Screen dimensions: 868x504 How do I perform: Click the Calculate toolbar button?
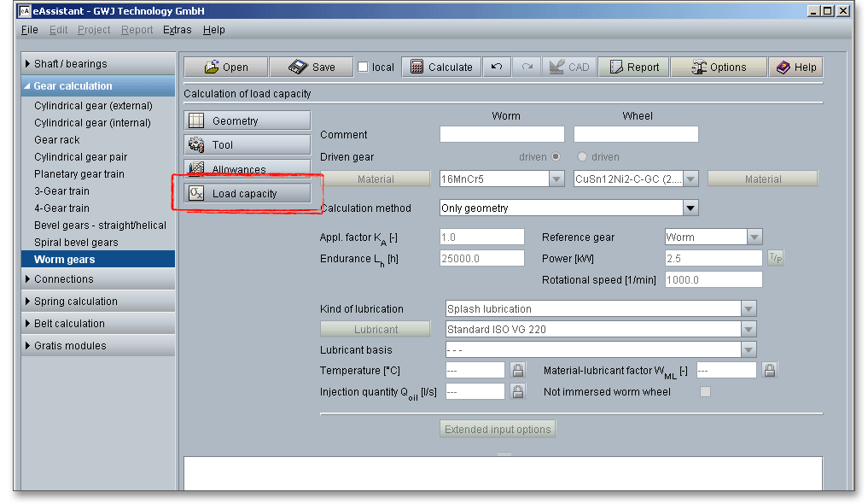(441, 67)
